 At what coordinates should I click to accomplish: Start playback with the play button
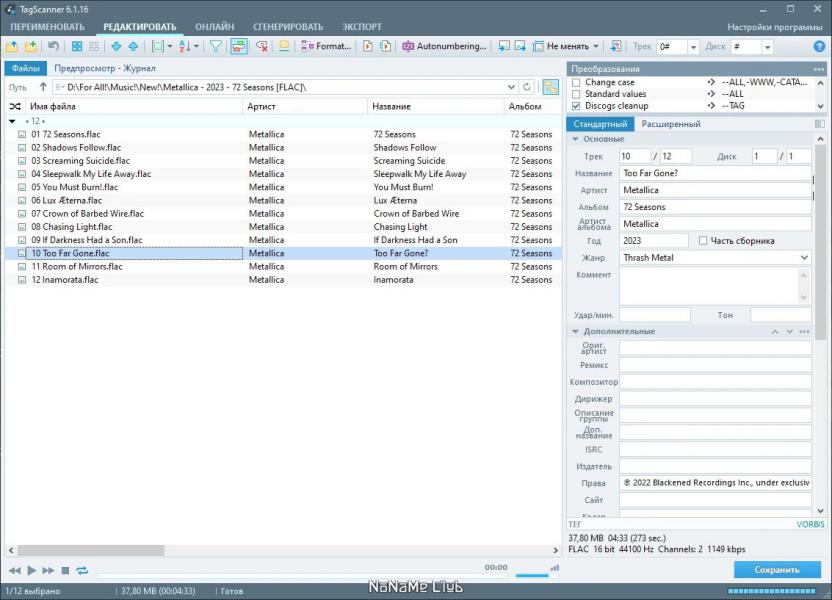31,570
